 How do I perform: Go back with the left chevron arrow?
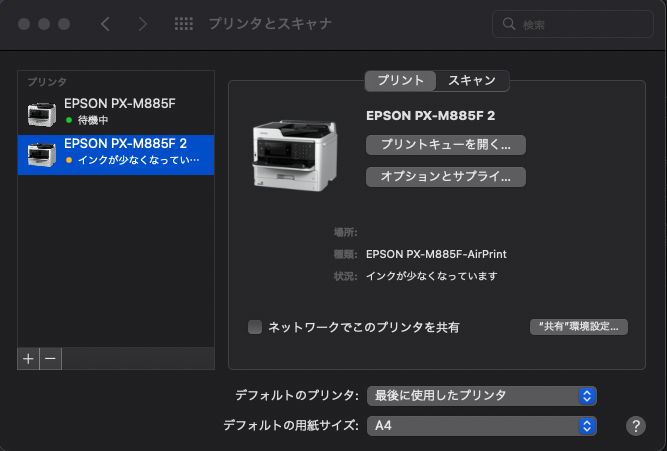(105, 24)
